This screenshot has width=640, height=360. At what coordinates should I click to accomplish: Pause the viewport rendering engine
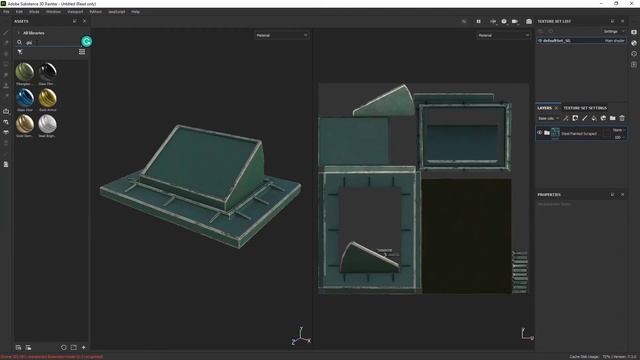point(478,21)
